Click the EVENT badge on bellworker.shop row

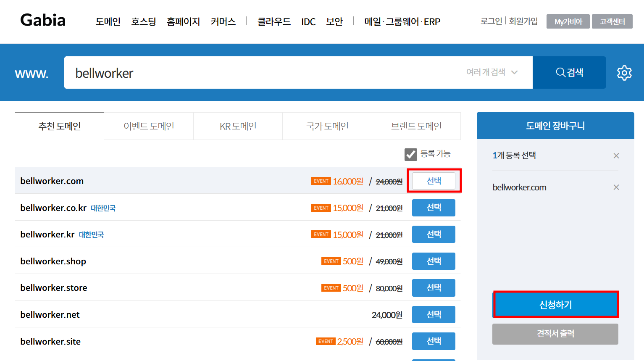coord(331,261)
